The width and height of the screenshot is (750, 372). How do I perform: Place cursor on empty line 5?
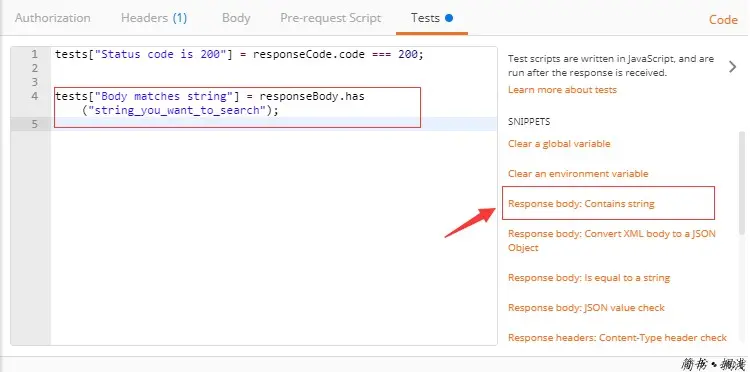[x=273, y=124]
